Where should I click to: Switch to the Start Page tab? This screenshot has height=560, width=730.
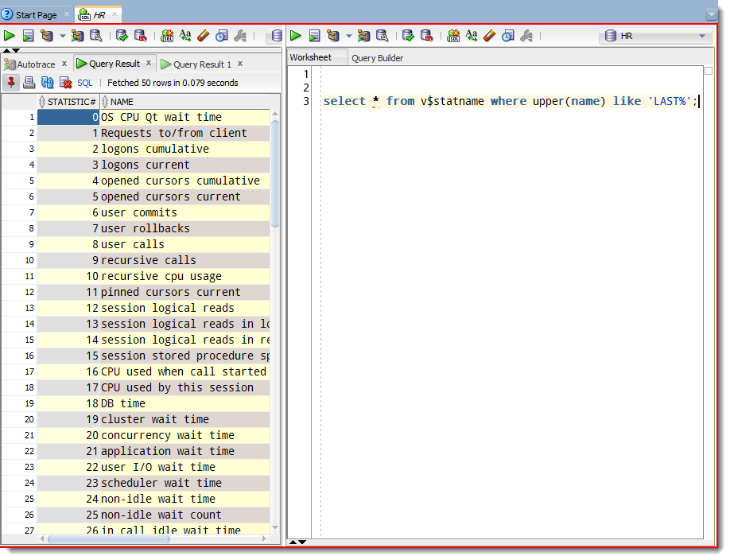pyautogui.click(x=37, y=15)
